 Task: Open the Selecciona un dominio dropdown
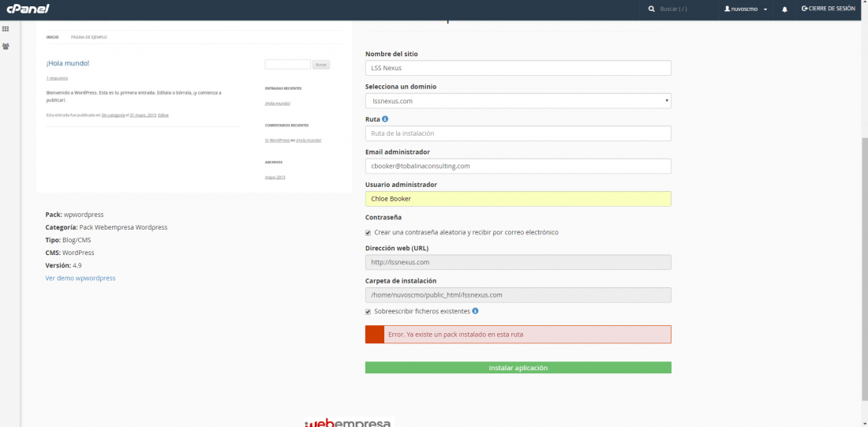click(x=518, y=101)
